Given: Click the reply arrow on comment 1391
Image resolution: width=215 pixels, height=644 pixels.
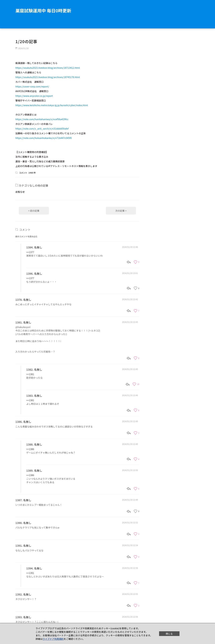Looking at the screenshot, I should tap(129, 557).
